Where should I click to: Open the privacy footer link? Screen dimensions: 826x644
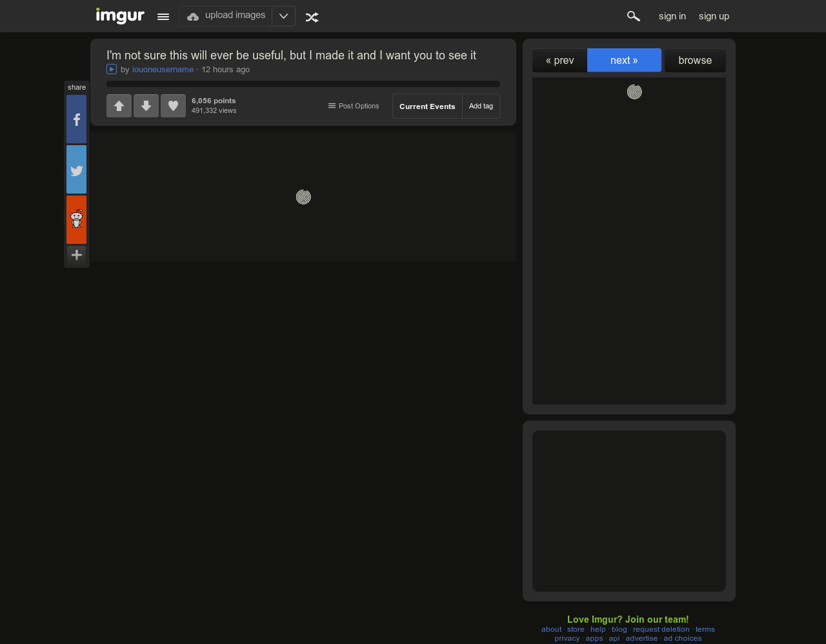[567, 638]
